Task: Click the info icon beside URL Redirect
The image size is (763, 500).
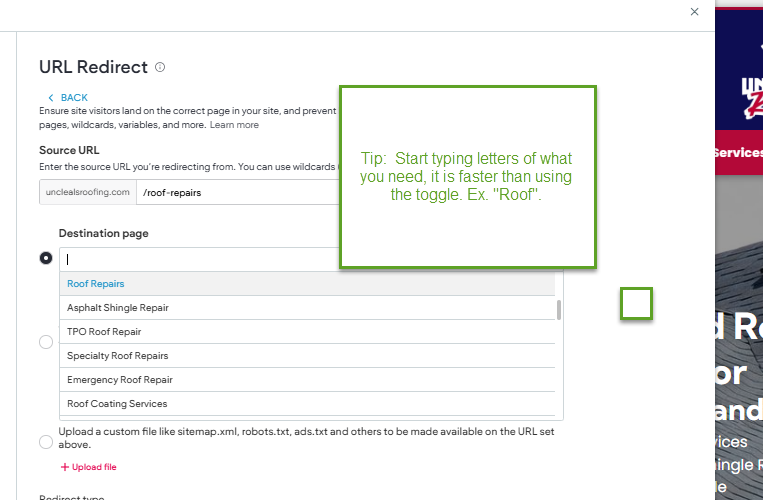Action: (160, 68)
